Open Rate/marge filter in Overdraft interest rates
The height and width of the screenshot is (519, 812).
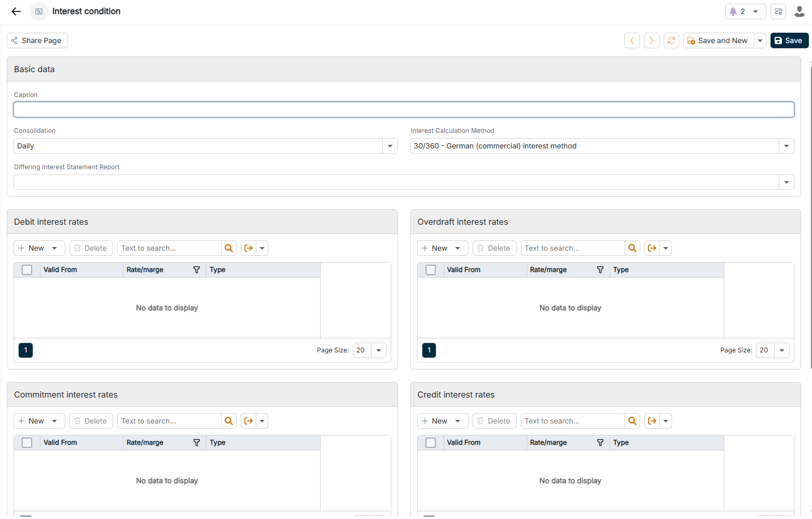[600, 270]
